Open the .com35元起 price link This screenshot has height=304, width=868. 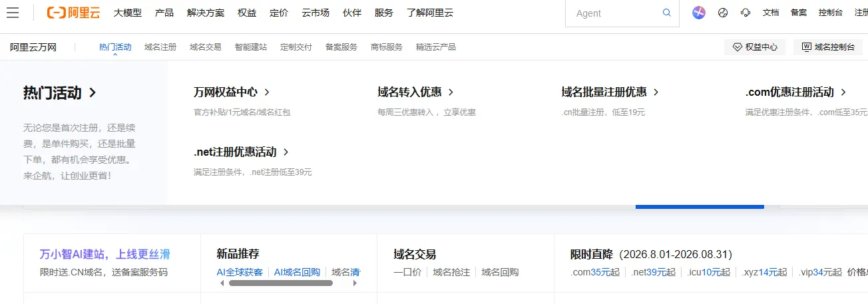coord(595,272)
